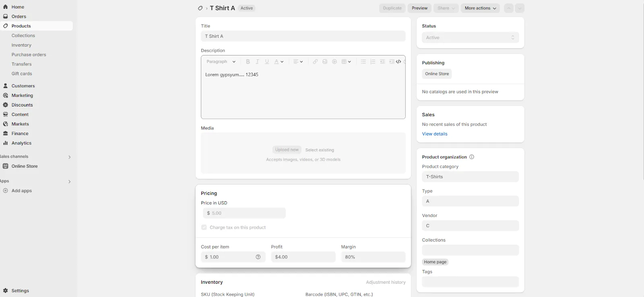Screen dimensions: 644x297
Task: Outdent the description text
Action: coord(382,61)
